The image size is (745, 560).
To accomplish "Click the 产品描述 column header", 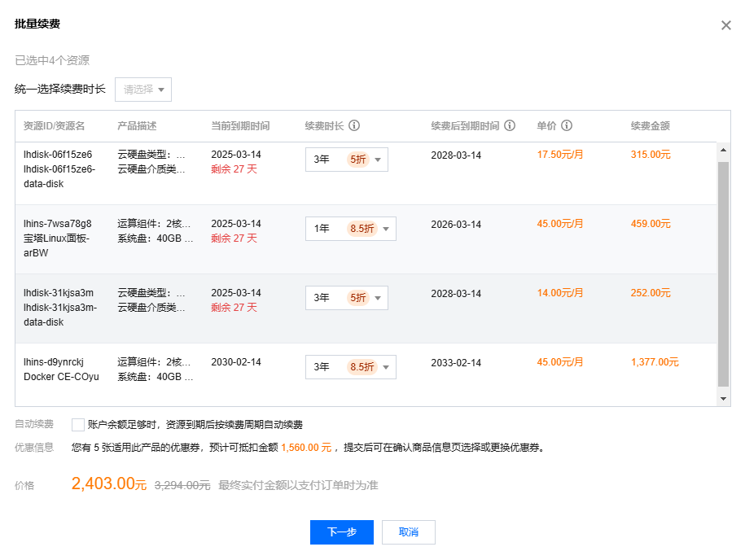I will [x=137, y=126].
